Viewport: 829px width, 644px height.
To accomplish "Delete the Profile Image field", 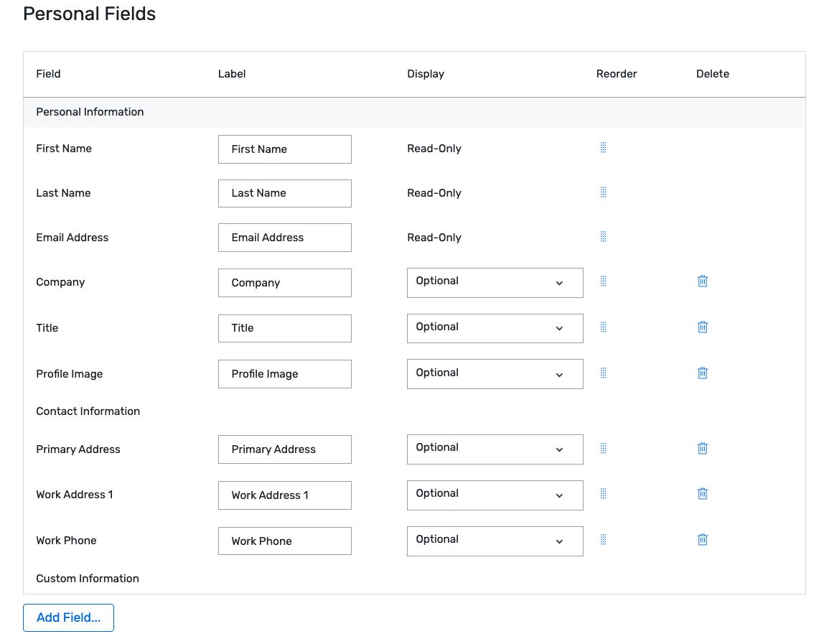I will 702,373.
